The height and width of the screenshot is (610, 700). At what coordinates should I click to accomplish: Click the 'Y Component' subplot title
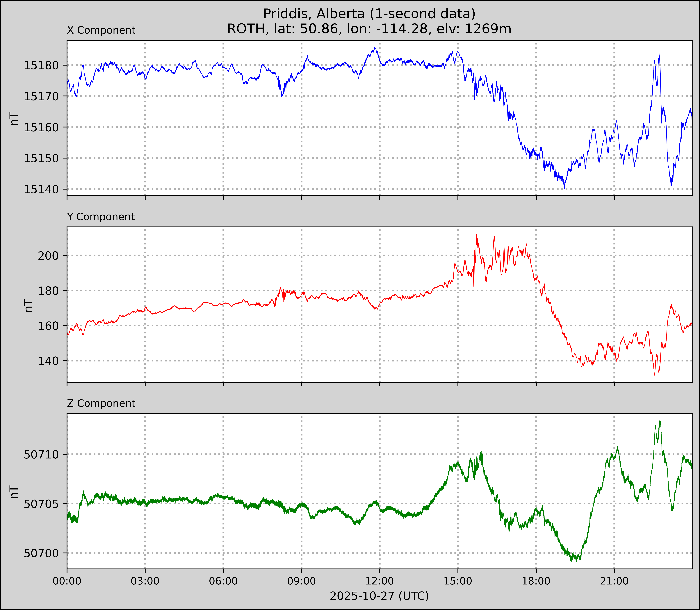[x=101, y=217]
